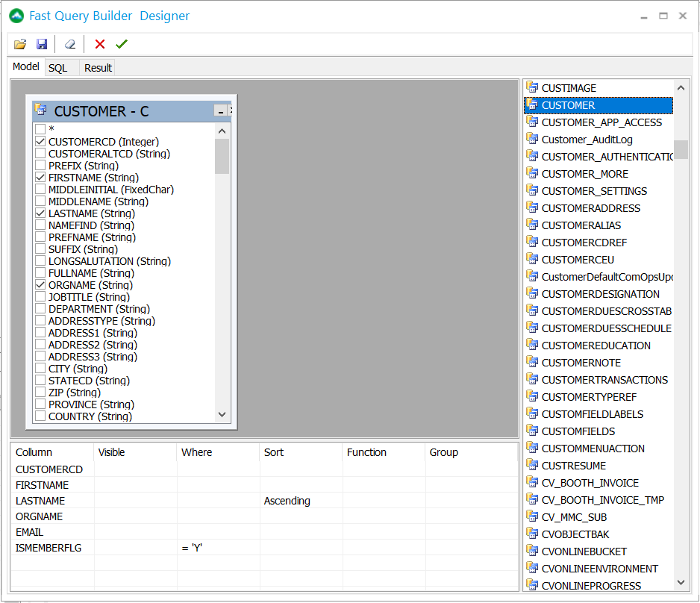The image size is (700, 603).
Task: Select CUSTOMERDUESSCHEDULE in the table list
Action: pyautogui.click(x=599, y=328)
